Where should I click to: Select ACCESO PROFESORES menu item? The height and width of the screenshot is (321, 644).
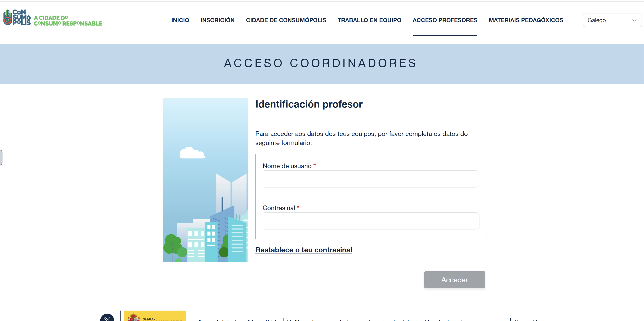point(445,20)
